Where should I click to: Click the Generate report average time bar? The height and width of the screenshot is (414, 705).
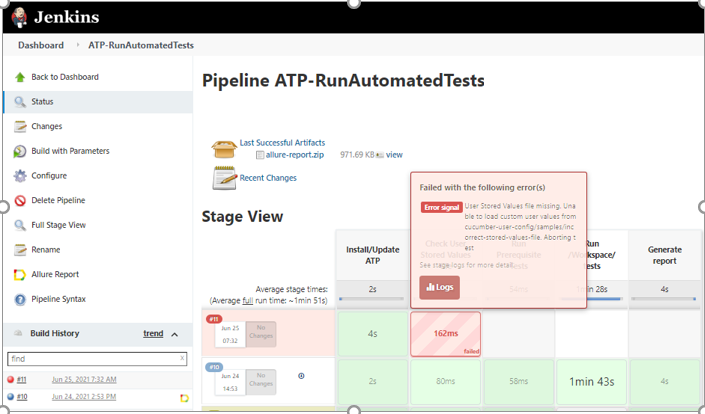664,298
